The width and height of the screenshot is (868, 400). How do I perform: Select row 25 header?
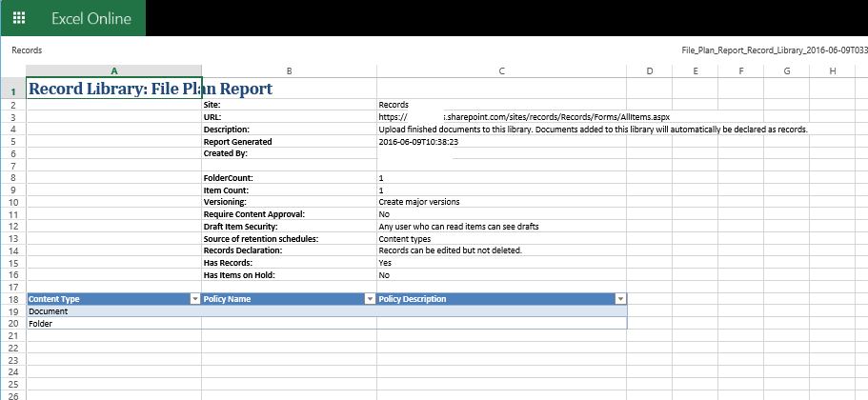(x=13, y=384)
